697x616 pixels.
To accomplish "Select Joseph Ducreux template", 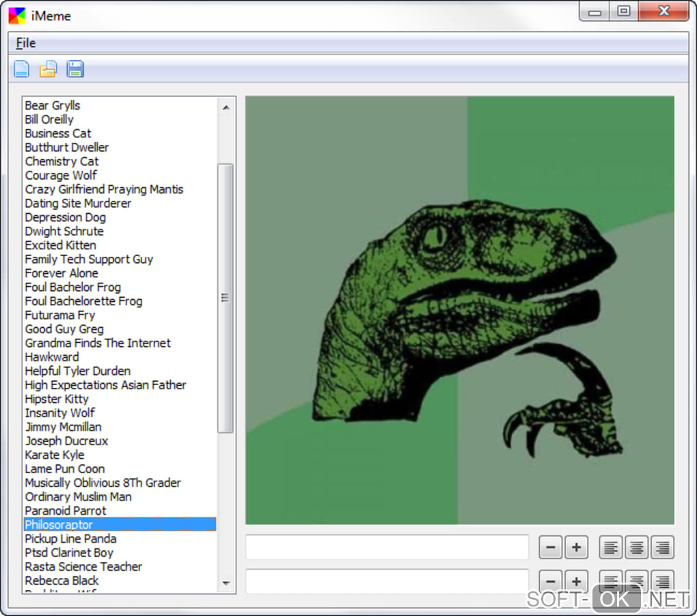I will pos(120,441).
